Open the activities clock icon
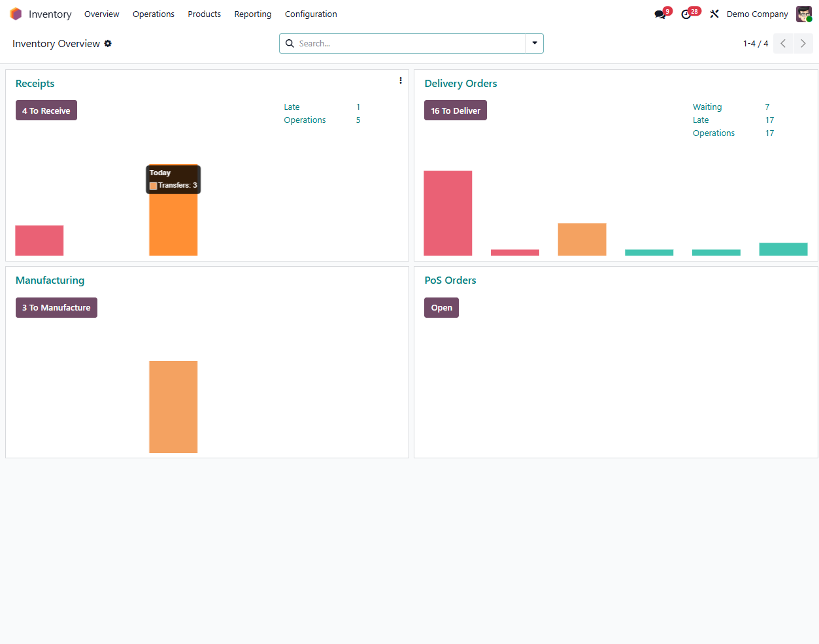Viewport: 819px width, 644px height. point(686,14)
